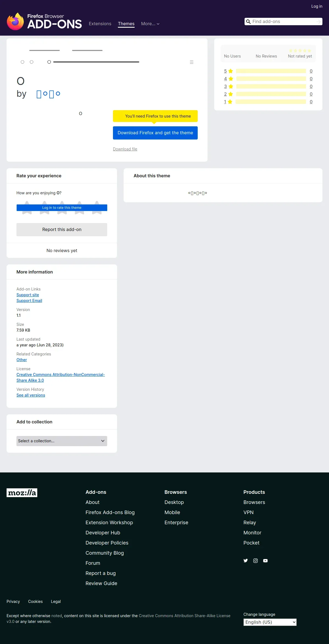Open the Support site link
The width and height of the screenshot is (329, 644).
click(28, 295)
